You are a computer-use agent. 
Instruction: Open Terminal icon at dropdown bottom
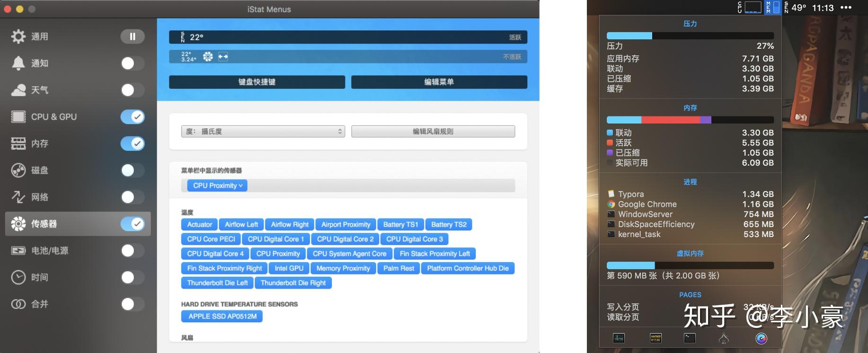(690, 338)
